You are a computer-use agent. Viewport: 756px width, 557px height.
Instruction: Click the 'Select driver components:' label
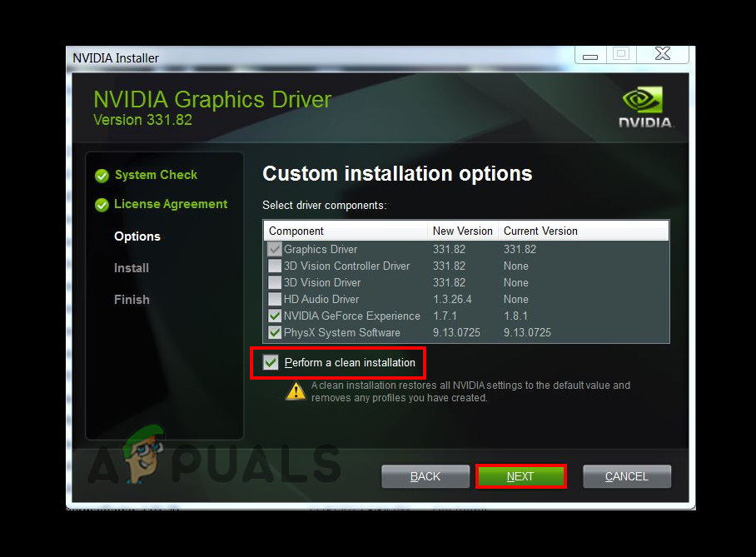click(x=325, y=206)
